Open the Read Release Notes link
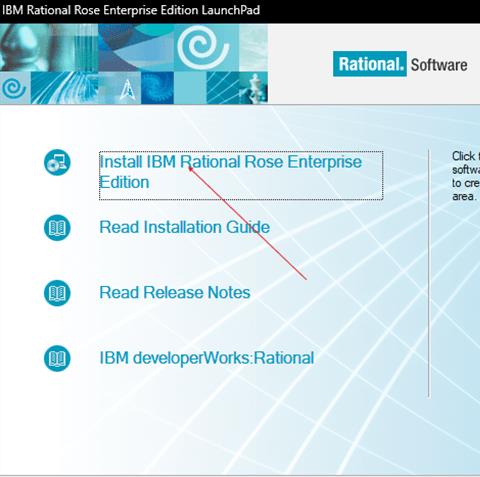 (175, 293)
